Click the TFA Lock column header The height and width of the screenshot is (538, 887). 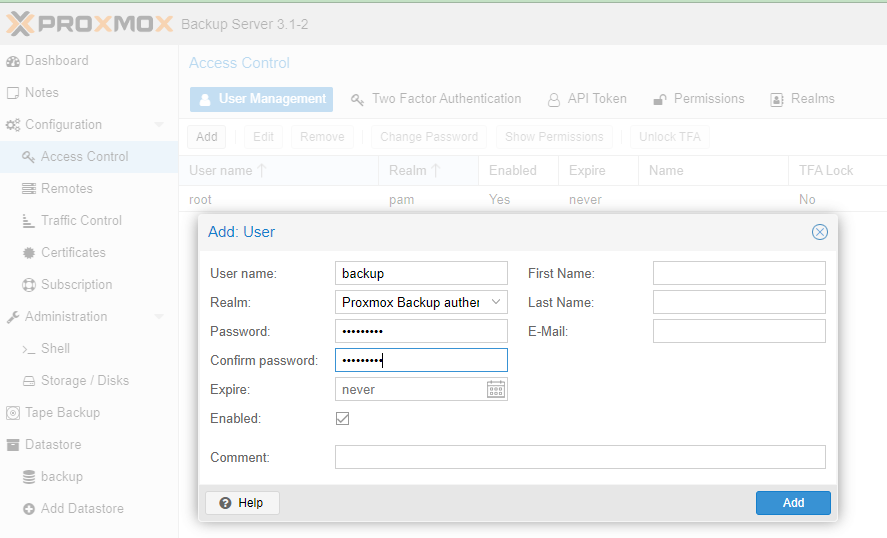[837, 170]
